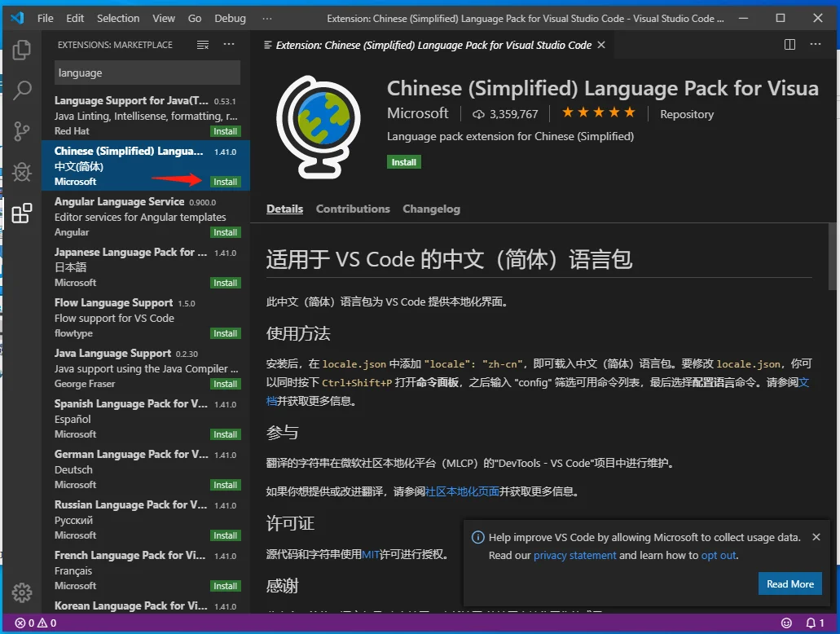Viewport: 840px width, 634px height.
Task: Open the Debug menu
Action: (230, 18)
